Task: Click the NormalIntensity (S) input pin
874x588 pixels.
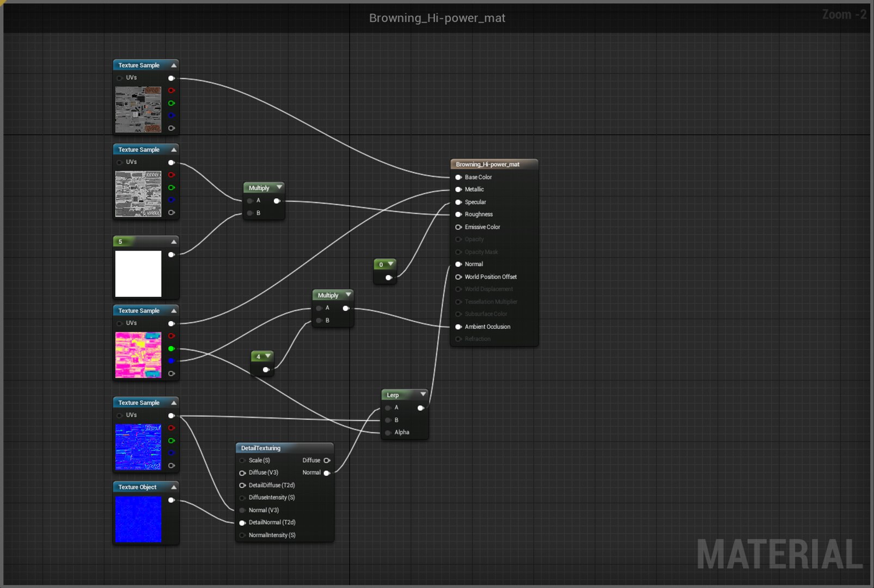Action: 242,535
